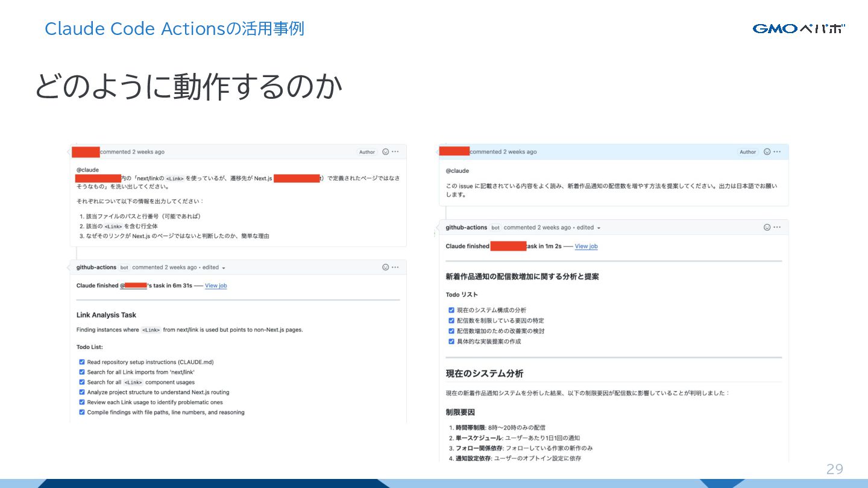Click Author badge on left comment
The height and width of the screenshot is (488, 868).
click(x=367, y=152)
